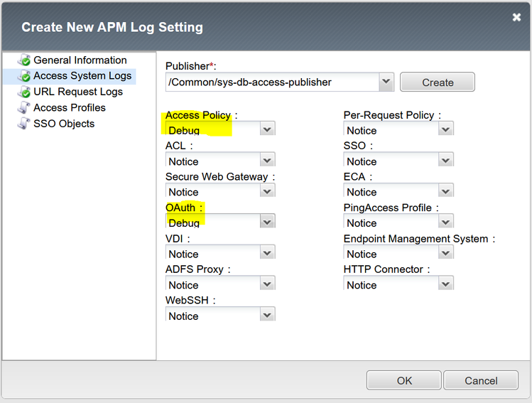Screen dimensions: 532x403
Task: Open the PingAccess Profile level dropdown
Action: pos(445,222)
